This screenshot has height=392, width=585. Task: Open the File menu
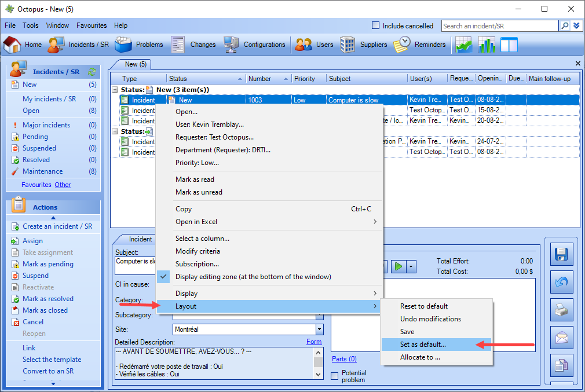pyautogui.click(x=10, y=25)
